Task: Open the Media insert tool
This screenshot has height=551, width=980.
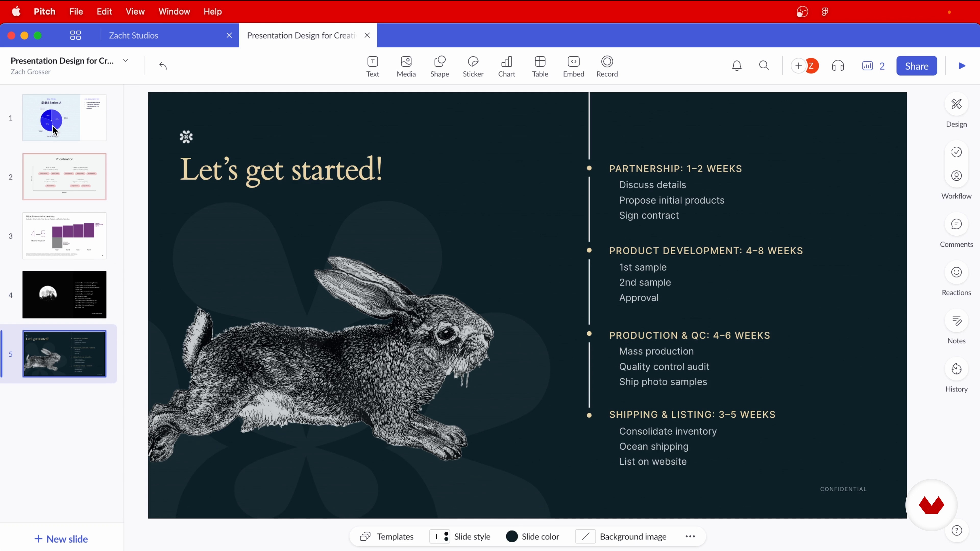Action: tap(406, 67)
